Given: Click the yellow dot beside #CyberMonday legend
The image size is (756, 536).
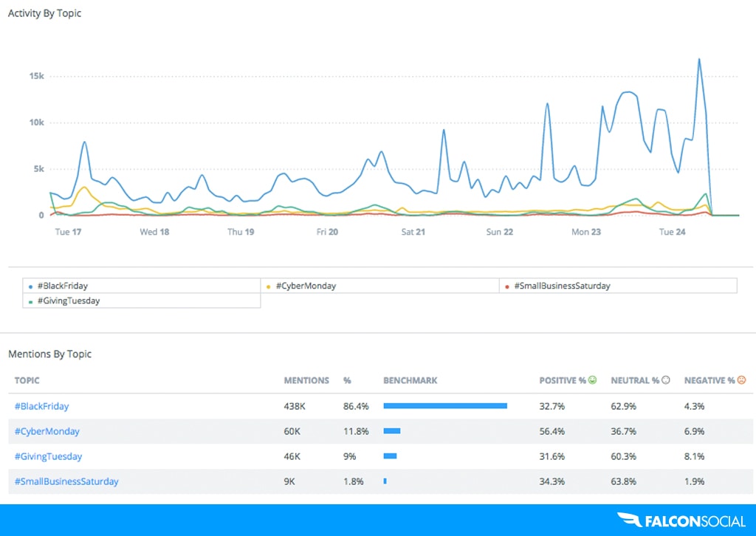Looking at the screenshot, I should (x=268, y=286).
